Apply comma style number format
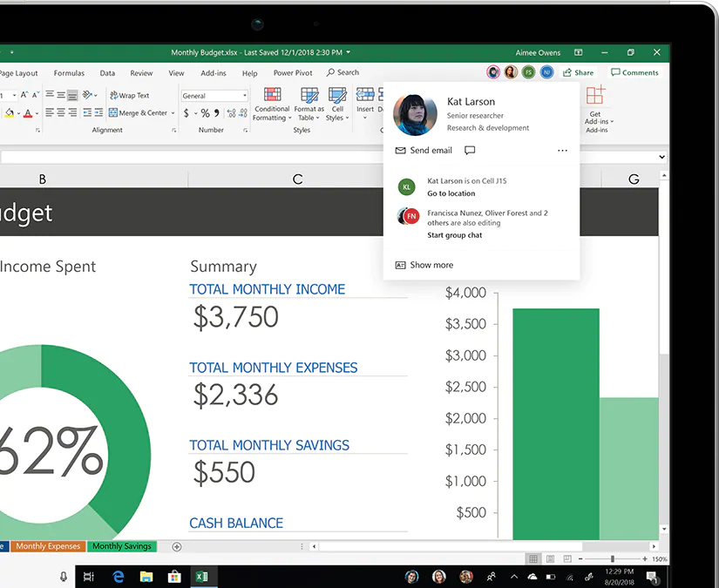 (216, 112)
